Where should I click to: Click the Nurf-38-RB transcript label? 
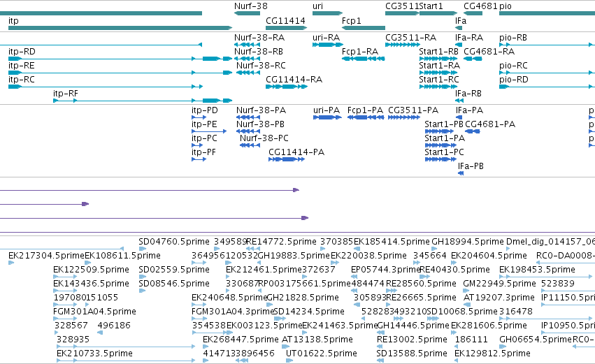[x=259, y=52]
